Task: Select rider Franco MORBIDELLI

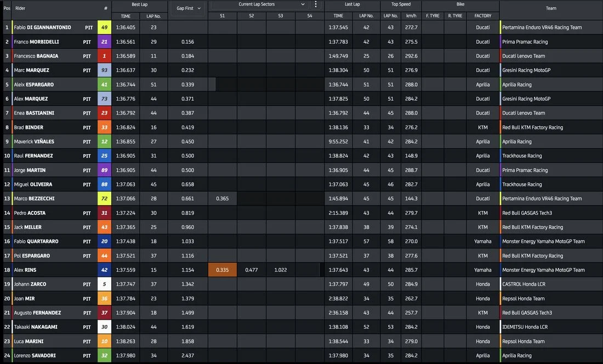Action: click(x=36, y=42)
